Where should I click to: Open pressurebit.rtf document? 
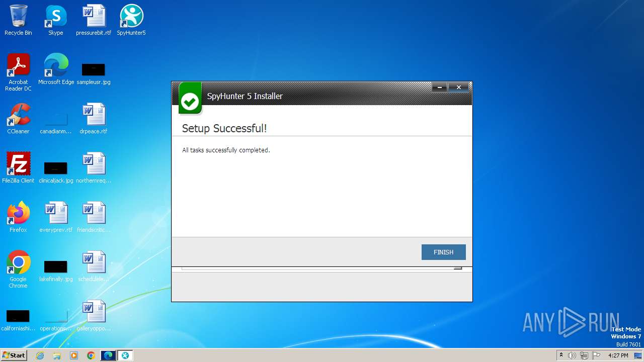tap(94, 20)
